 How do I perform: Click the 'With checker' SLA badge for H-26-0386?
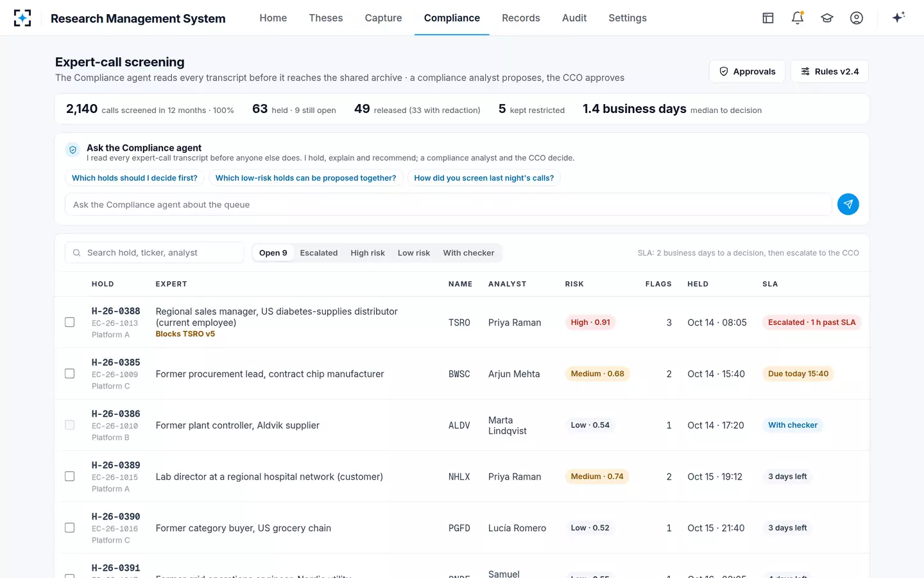[x=793, y=425]
